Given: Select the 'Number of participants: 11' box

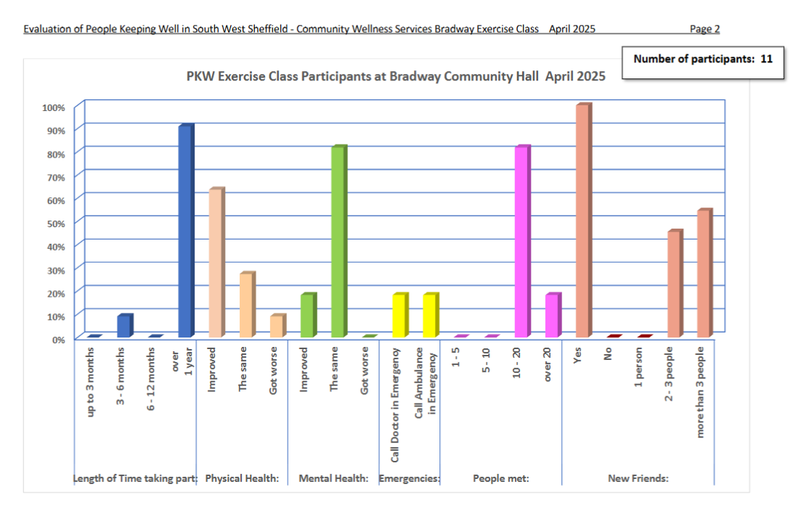Looking at the screenshot, I should (702, 60).
